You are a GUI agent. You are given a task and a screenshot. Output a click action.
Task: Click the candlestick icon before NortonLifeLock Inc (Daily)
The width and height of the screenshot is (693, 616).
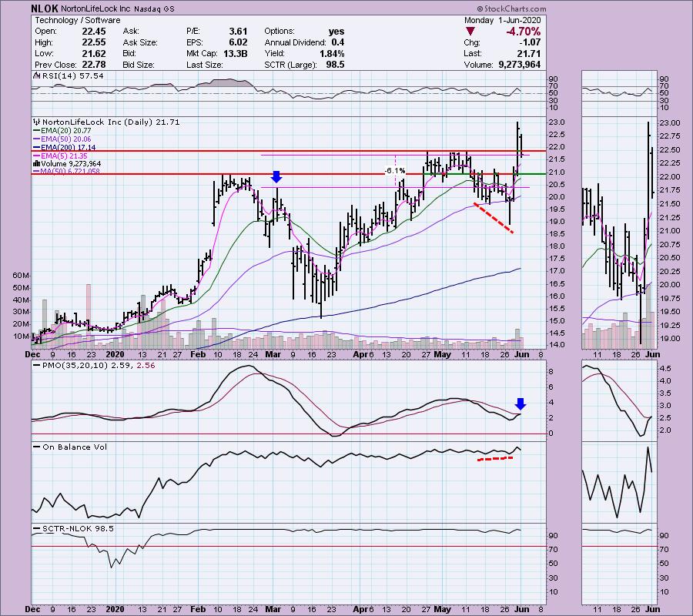click(37, 122)
